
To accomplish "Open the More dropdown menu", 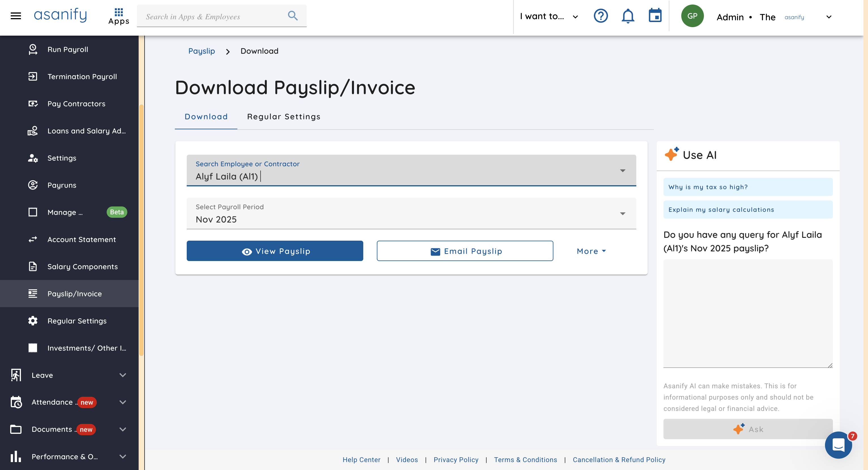I will tap(591, 251).
